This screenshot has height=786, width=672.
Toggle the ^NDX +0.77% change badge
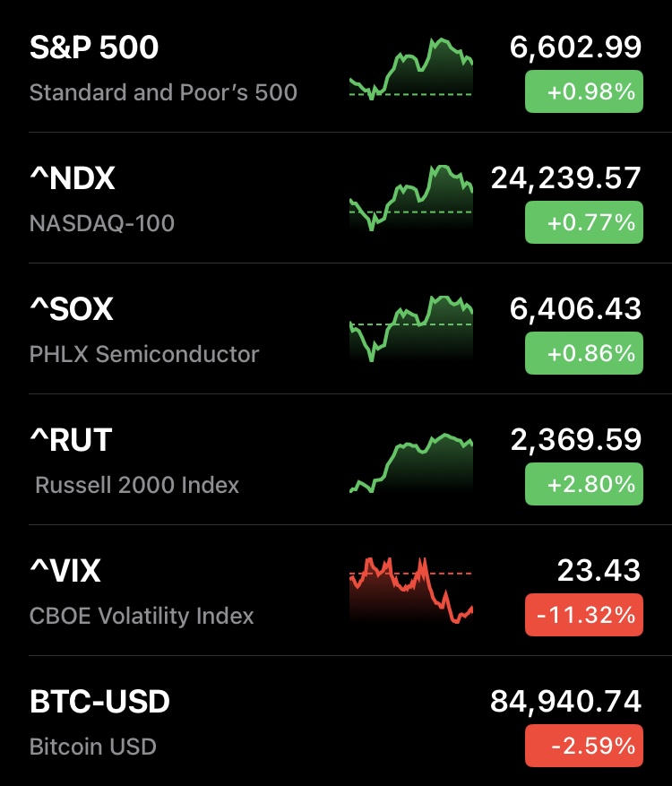tap(583, 222)
